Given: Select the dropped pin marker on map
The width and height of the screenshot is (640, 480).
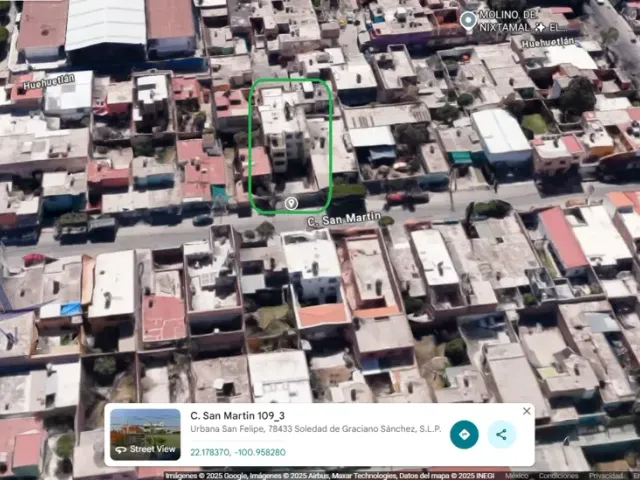Looking at the screenshot, I should (x=291, y=203).
